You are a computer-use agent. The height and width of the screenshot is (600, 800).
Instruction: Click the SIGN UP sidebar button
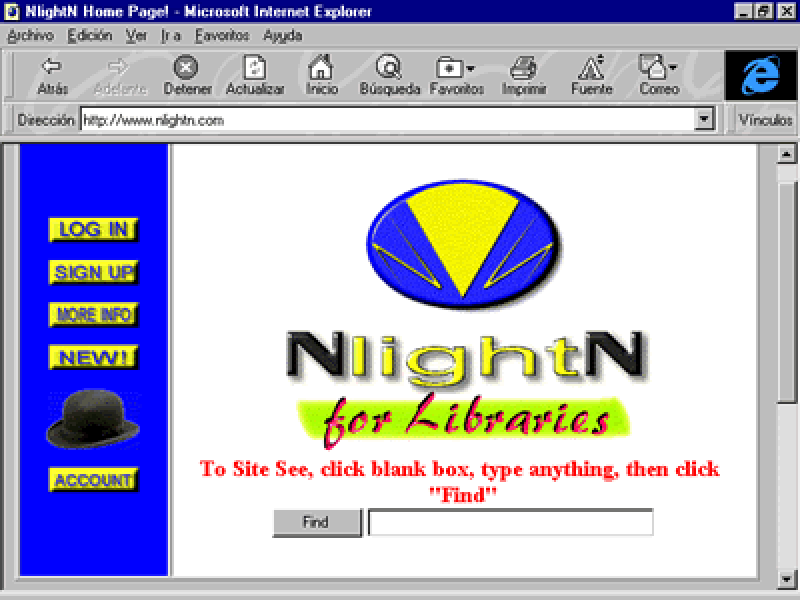click(93, 272)
